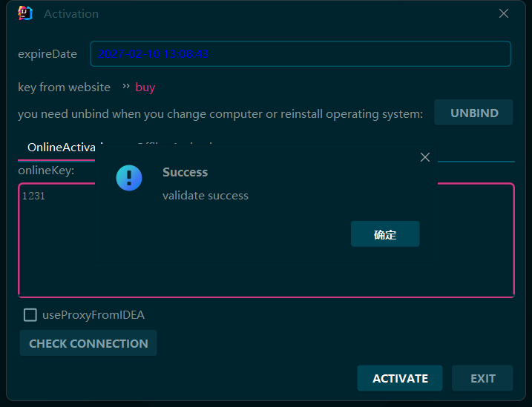
Task: Open the pink buy link
Action: tap(145, 87)
